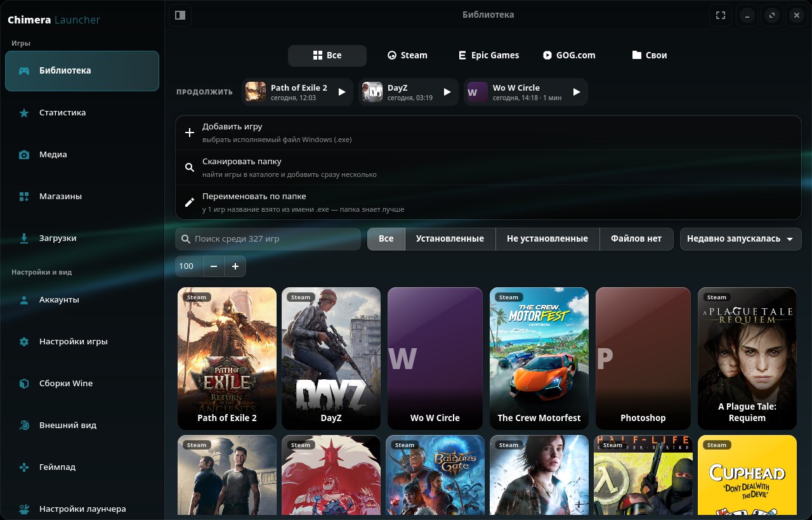Open Photoshop cover in library
This screenshot has height=520, width=812.
pos(643,358)
